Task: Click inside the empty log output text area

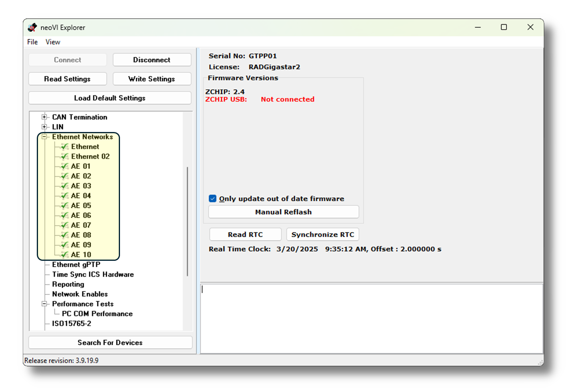Action: 371,318
